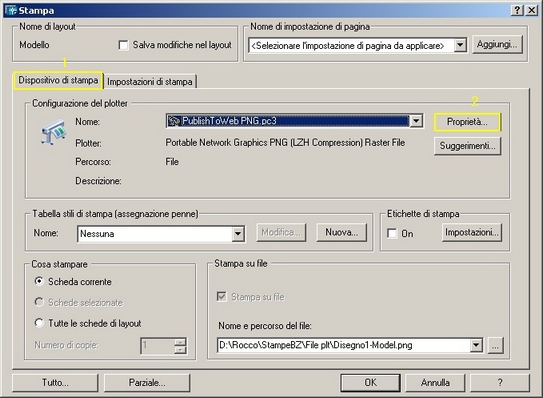Confirm the dialog with OK
This screenshot has width=543, height=398.
tap(370, 383)
